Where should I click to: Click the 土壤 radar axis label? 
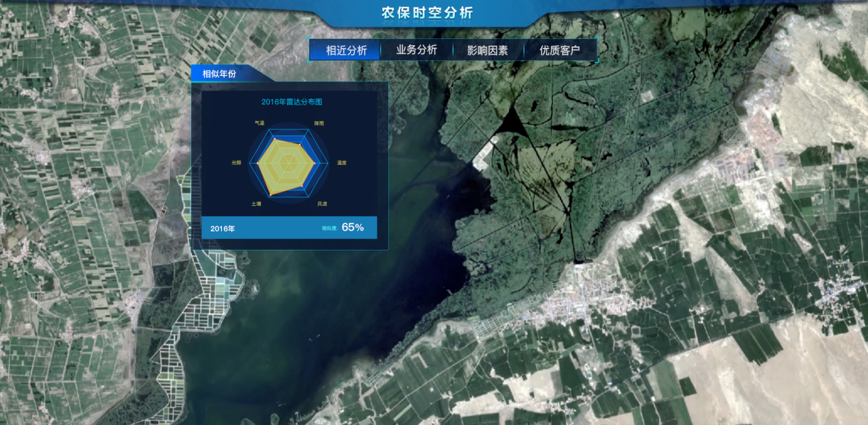point(256,204)
